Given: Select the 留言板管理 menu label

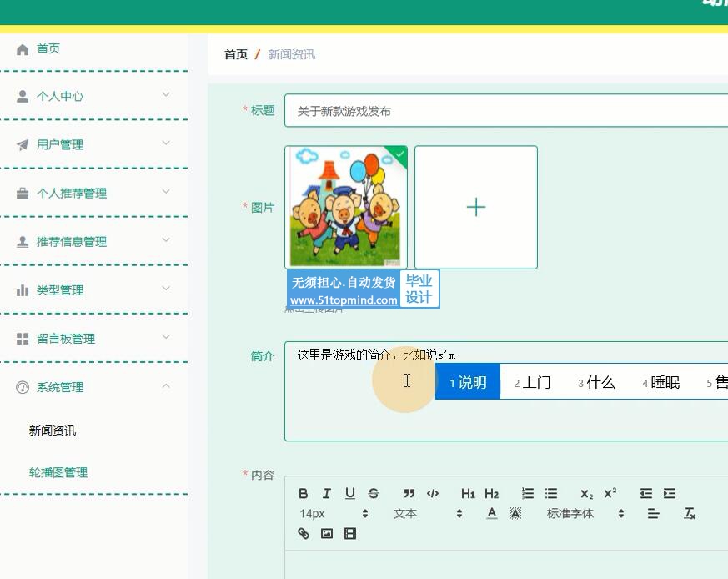Looking at the screenshot, I should (66, 339).
